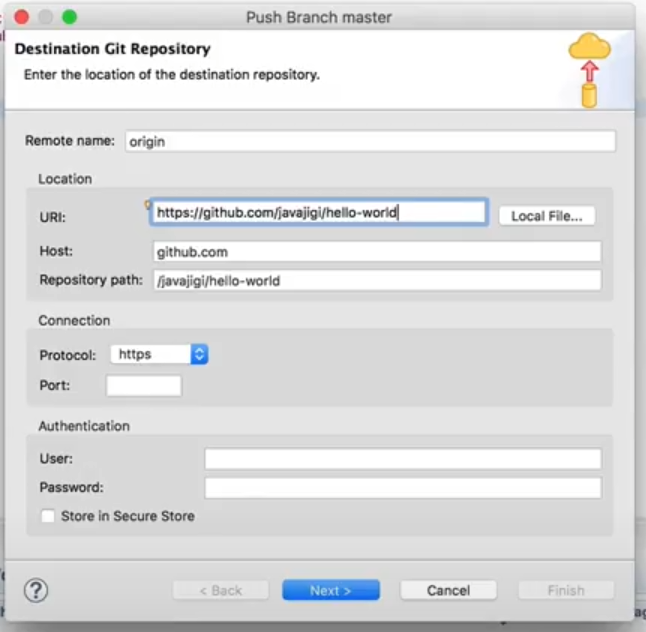Click the Local File... button
Viewport: 646px width, 632px height.
(x=547, y=216)
